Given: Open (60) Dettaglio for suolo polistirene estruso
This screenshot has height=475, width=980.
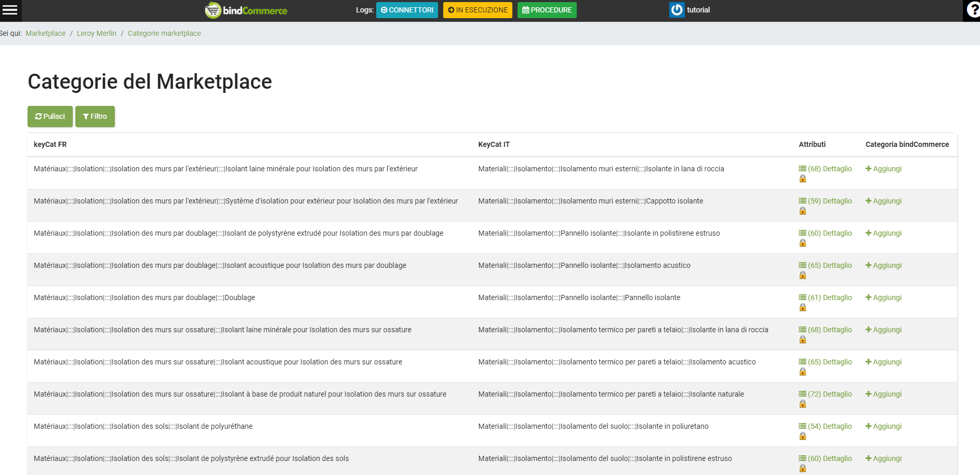Looking at the screenshot, I should pyautogui.click(x=825, y=458).
